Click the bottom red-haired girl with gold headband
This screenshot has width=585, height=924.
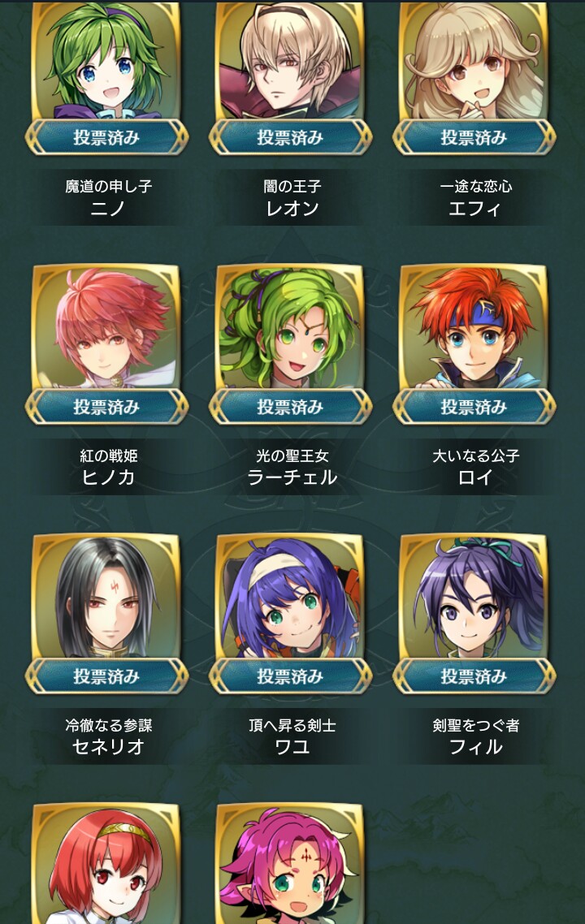(106, 863)
